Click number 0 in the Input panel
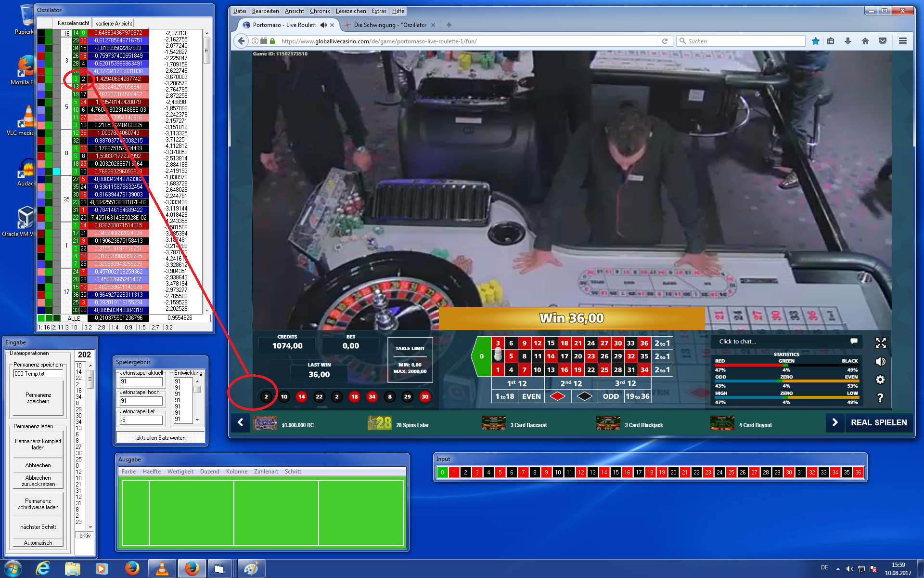This screenshot has height=578, width=924. point(442,472)
